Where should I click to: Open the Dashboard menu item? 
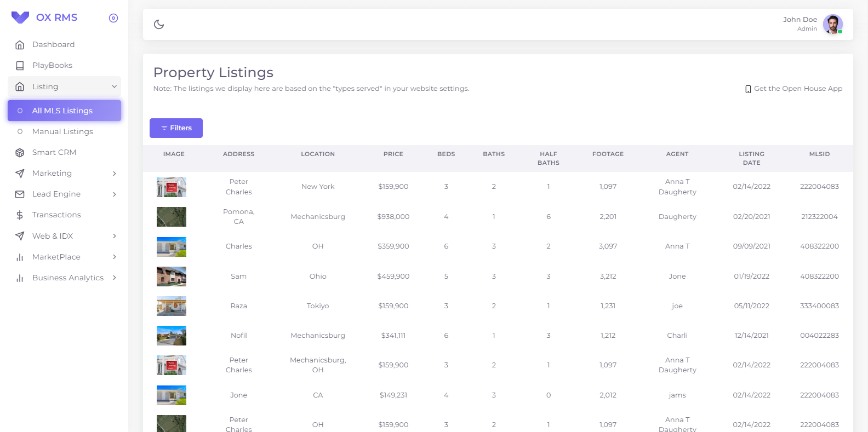64,45
